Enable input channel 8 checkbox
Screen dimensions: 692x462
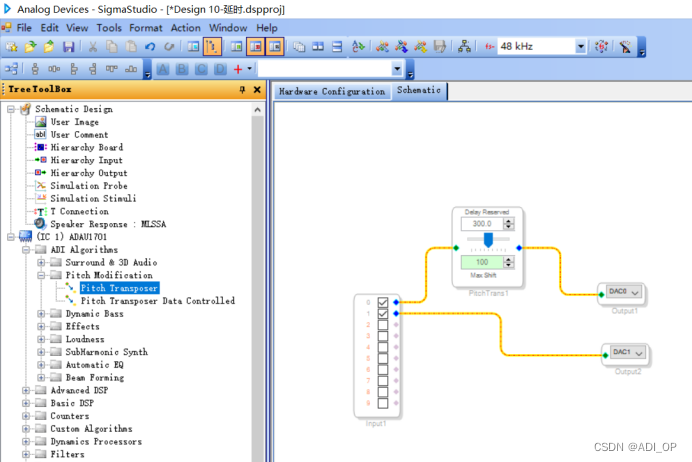pos(383,392)
